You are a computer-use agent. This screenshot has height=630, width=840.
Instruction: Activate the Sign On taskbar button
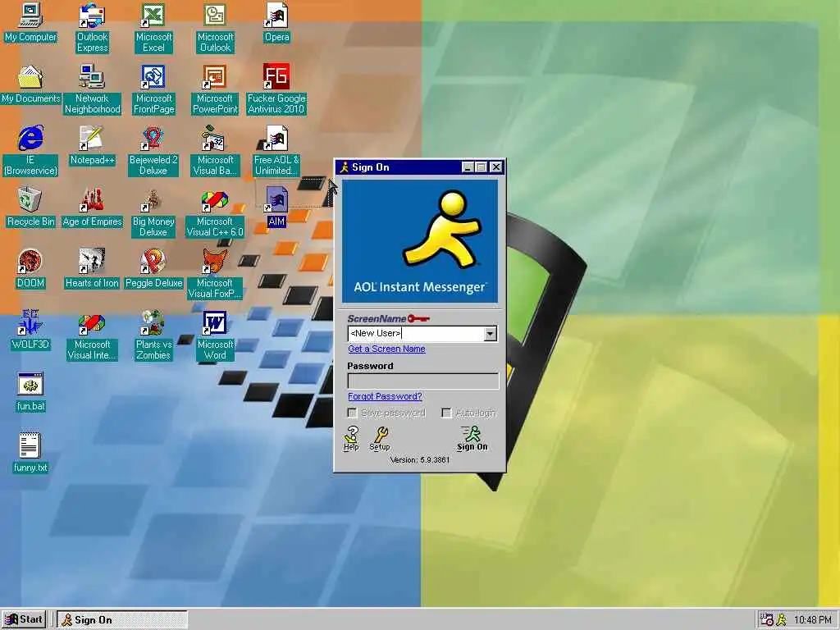pyautogui.click(x=123, y=620)
